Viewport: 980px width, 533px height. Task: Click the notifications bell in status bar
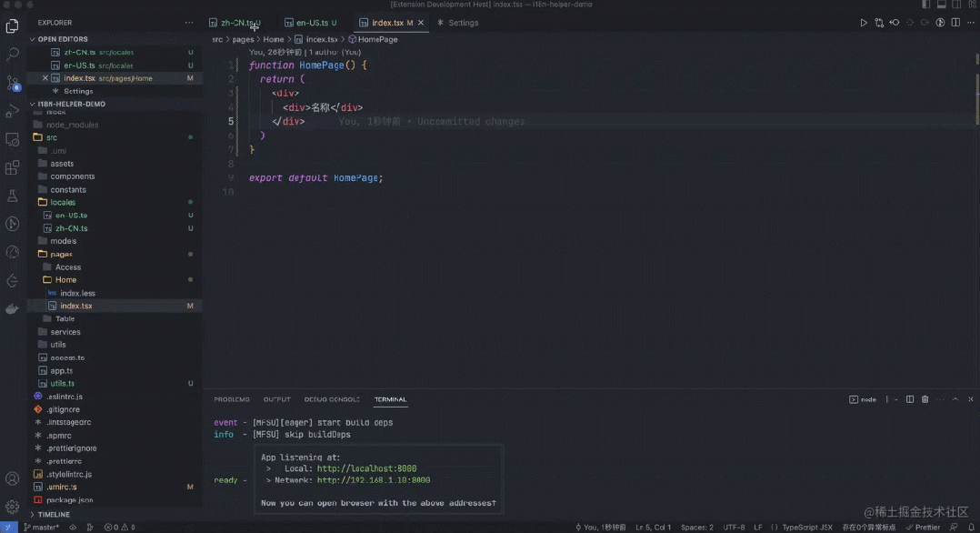971,528
